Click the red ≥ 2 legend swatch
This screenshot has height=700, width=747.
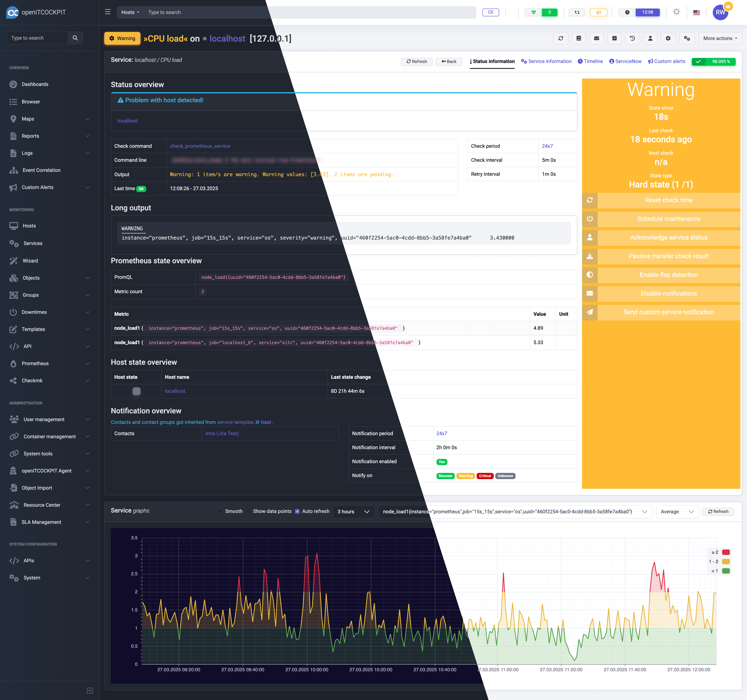[x=726, y=552]
